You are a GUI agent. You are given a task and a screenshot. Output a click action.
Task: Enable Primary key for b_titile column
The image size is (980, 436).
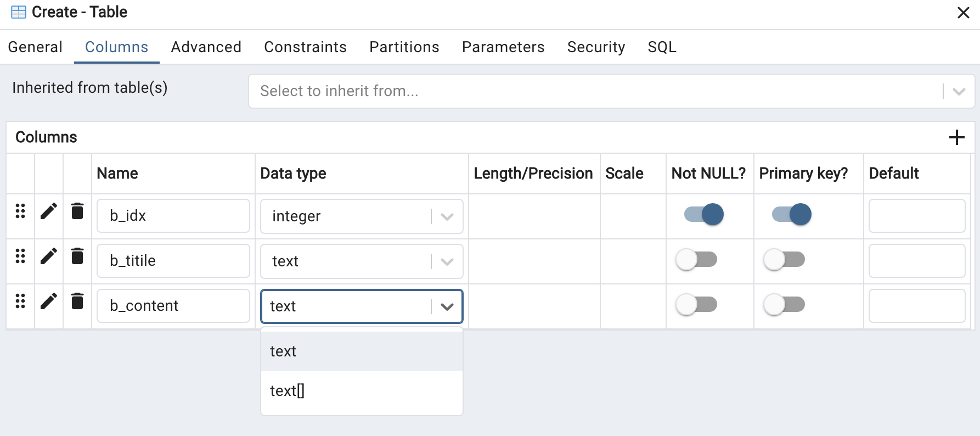(784, 259)
